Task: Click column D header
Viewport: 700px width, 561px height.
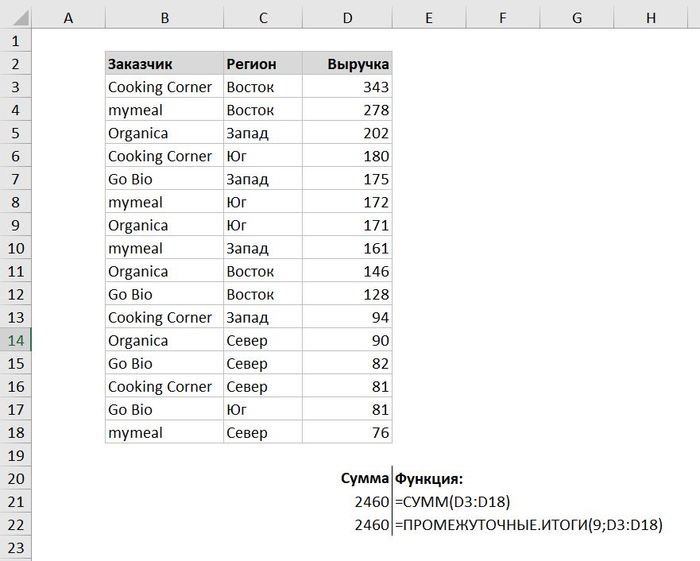Action: coord(347,18)
